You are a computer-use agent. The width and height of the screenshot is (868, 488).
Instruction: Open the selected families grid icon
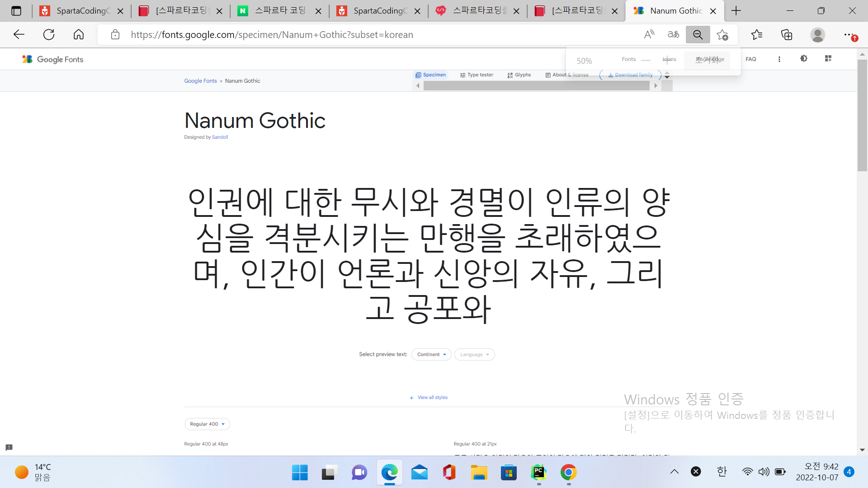pyautogui.click(x=828, y=59)
